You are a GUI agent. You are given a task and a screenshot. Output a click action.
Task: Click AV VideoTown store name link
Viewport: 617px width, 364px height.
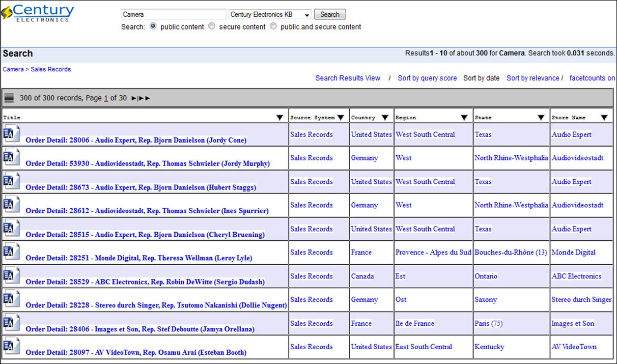(574, 347)
